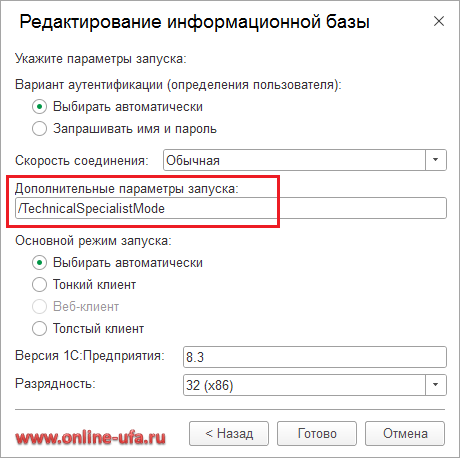Screen dimensions: 460x458
Task: Expand Скорость соединения dropdown arrow
Action: [x=436, y=160]
